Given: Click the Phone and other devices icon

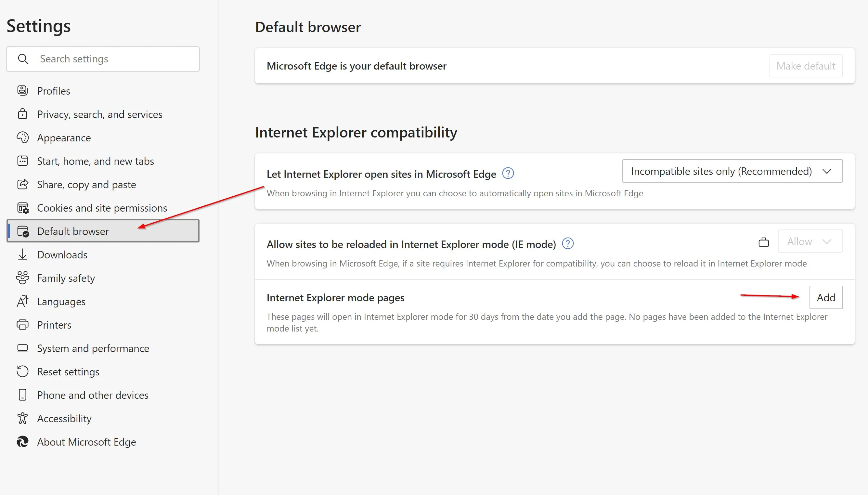Looking at the screenshot, I should [22, 395].
